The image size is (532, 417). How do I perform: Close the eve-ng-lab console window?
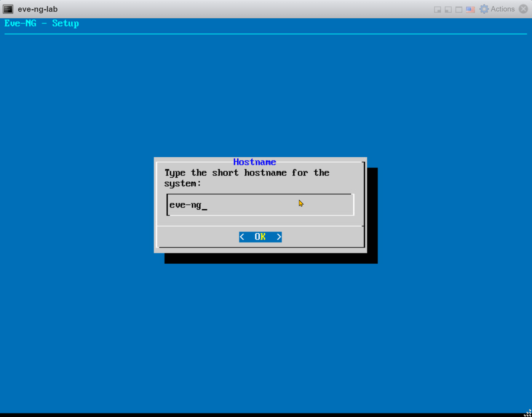(x=524, y=9)
